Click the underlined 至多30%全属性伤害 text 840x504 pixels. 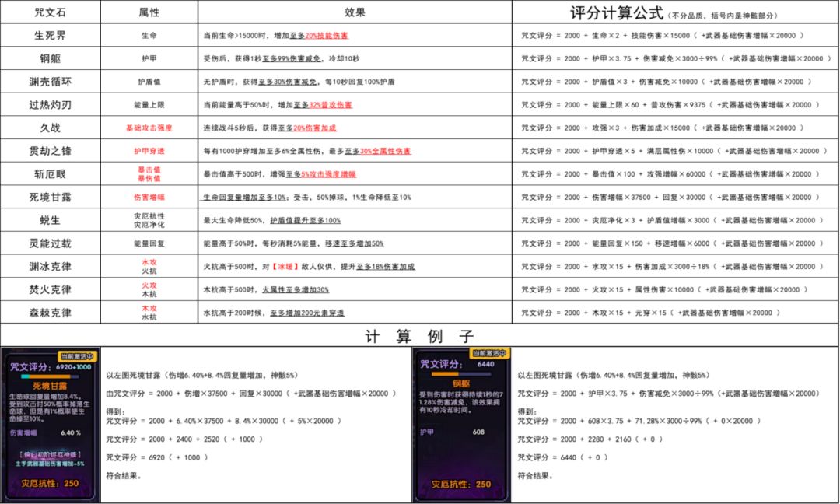[377, 151]
